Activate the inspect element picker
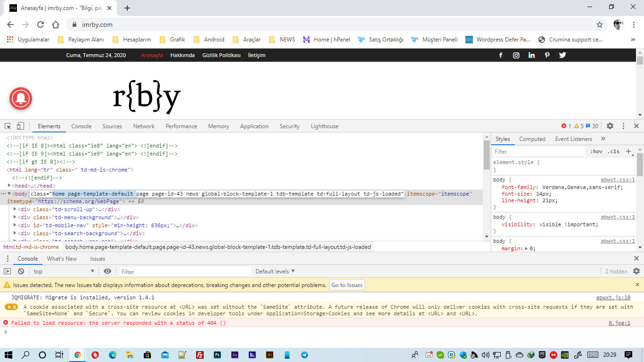Viewport: 644px width, 362px height. click(x=8, y=126)
